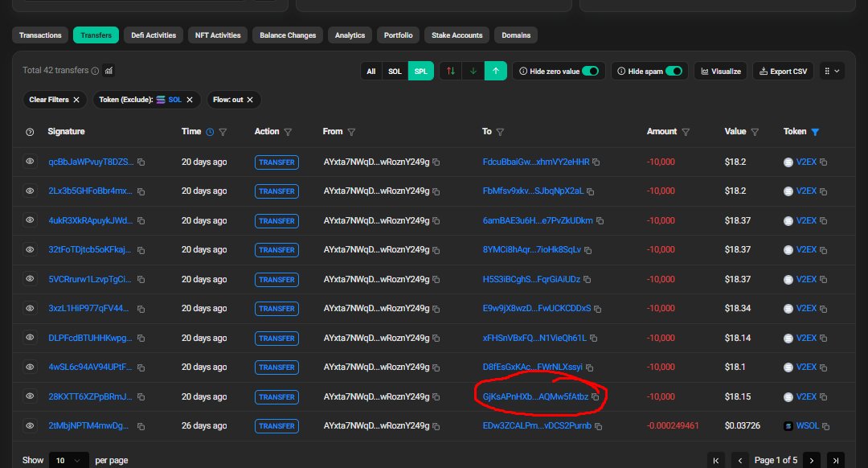Image resolution: width=868 pixels, height=468 pixels.
Task: Open the WSOL token link
Action: tap(807, 426)
